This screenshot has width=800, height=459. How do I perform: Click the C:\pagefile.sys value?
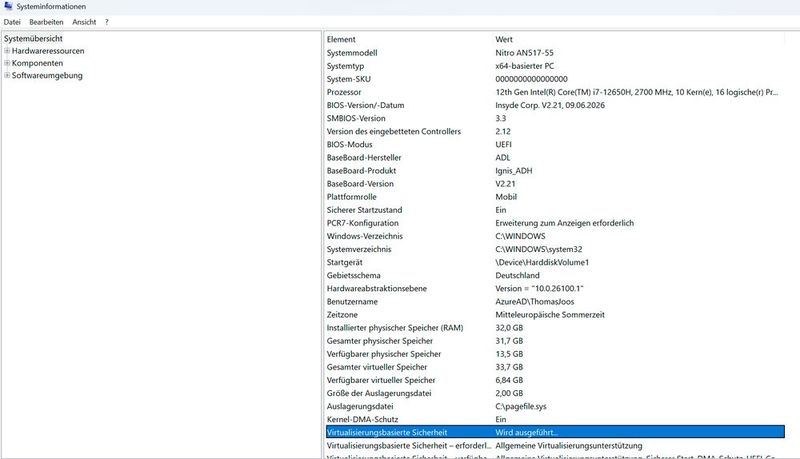pos(521,406)
